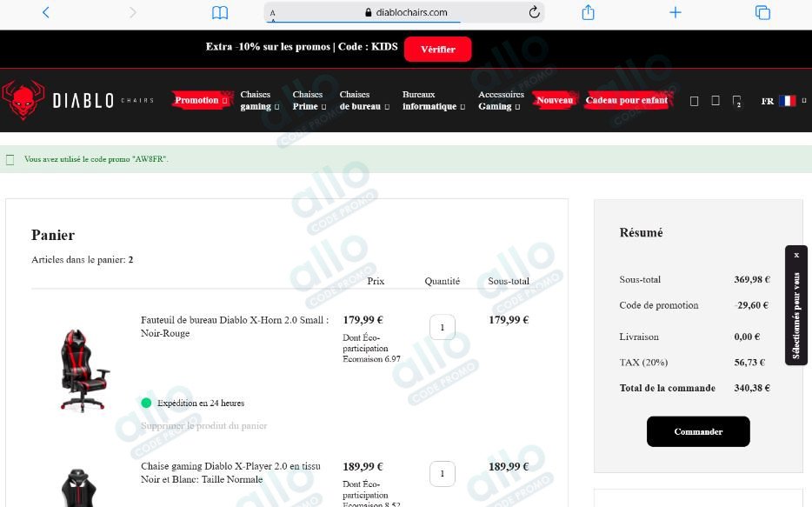Click the X-Horn price 179,99 € in Prix column
Screen dimensions: 812x507
pyautogui.click(x=363, y=320)
